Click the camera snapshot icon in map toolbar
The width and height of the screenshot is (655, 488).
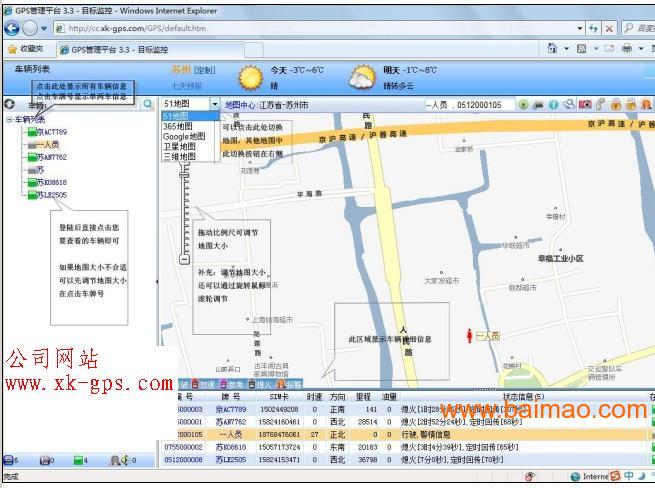click(585, 104)
